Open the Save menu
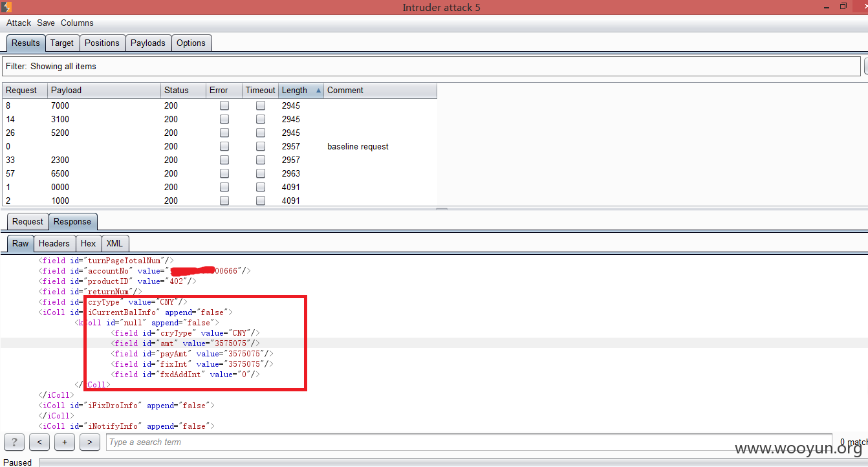Image resolution: width=868 pixels, height=467 pixels. 46,23
